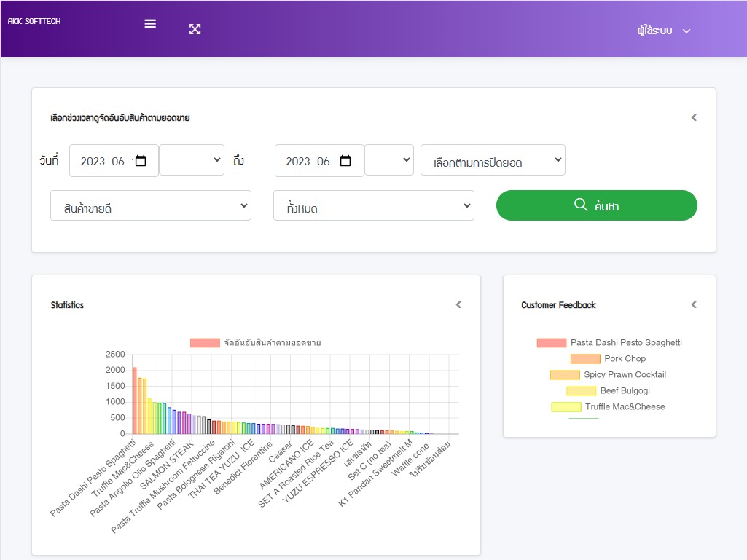Click the AKK SOFTTECH logo
Image resolution: width=747 pixels, height=560 pixels.
click(x=34, y=22)
